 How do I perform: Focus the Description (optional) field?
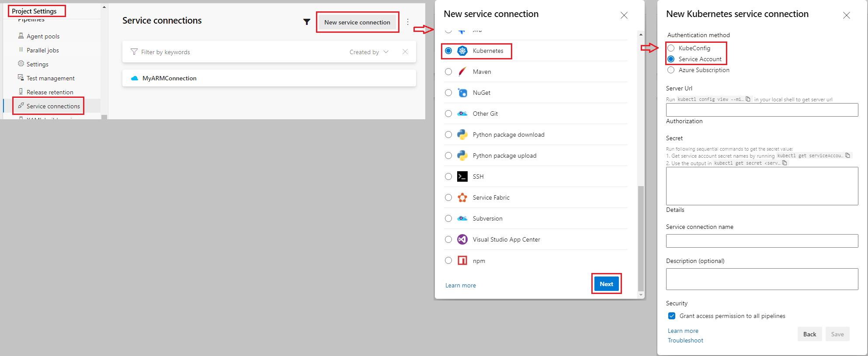762,279
